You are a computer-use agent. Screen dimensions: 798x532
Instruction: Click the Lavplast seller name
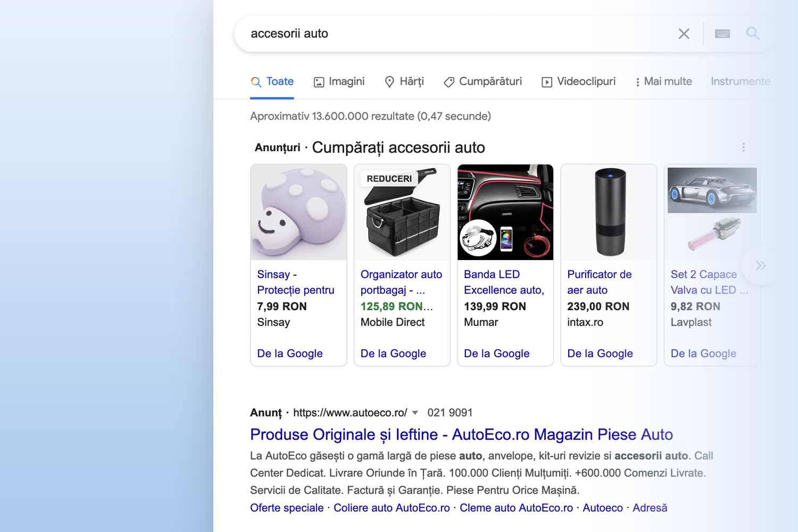coord(691,322)
